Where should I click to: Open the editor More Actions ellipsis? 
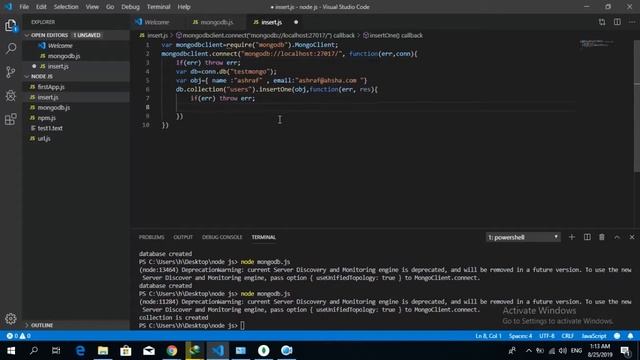[x=632, y=22]
